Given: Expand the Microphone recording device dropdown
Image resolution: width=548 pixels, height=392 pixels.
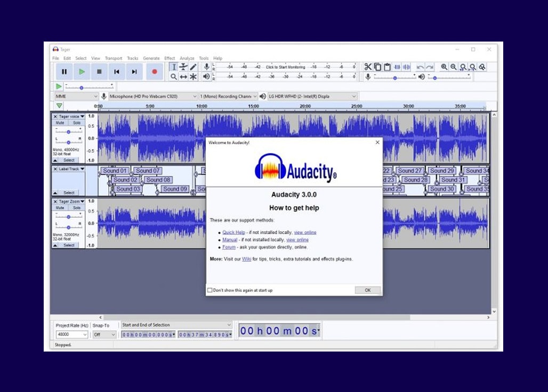Looking at the screenshot, I should pos(153,96).
